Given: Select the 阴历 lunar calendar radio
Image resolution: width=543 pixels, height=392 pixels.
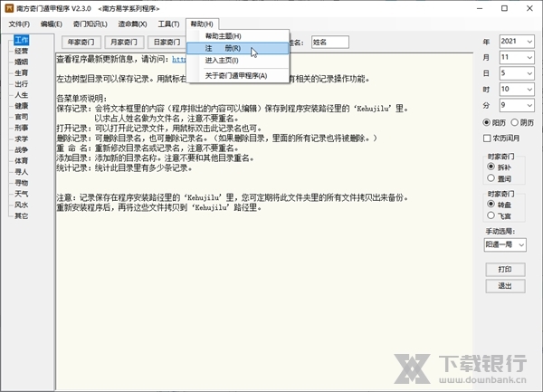Looking at the screenshot, I should (x=515, y=122).
